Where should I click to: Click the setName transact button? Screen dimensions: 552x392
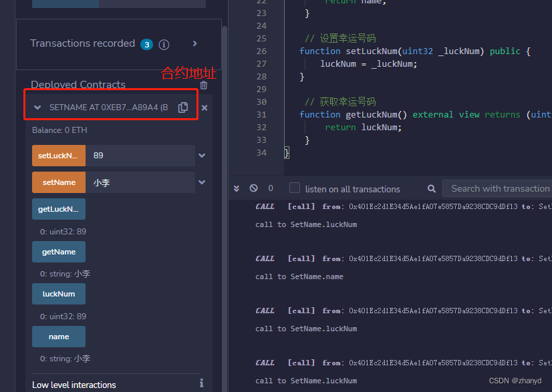point(59,182)
